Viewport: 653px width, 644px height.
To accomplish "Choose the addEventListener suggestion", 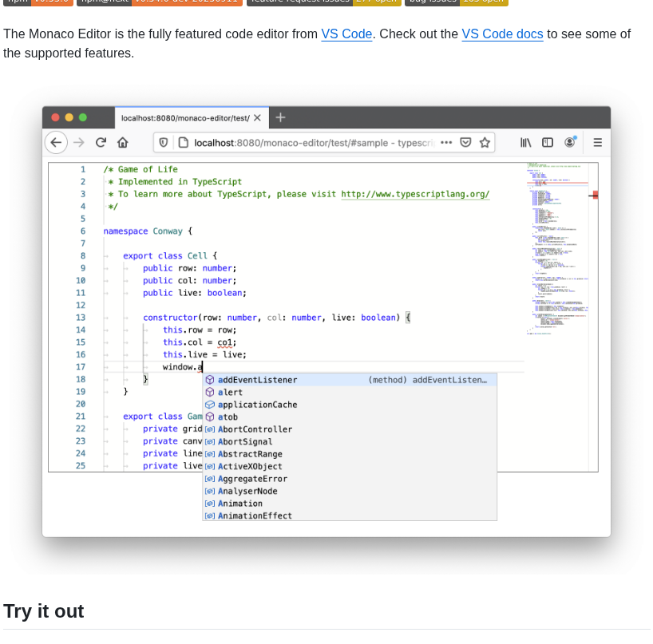I will [x=350, y=380].
